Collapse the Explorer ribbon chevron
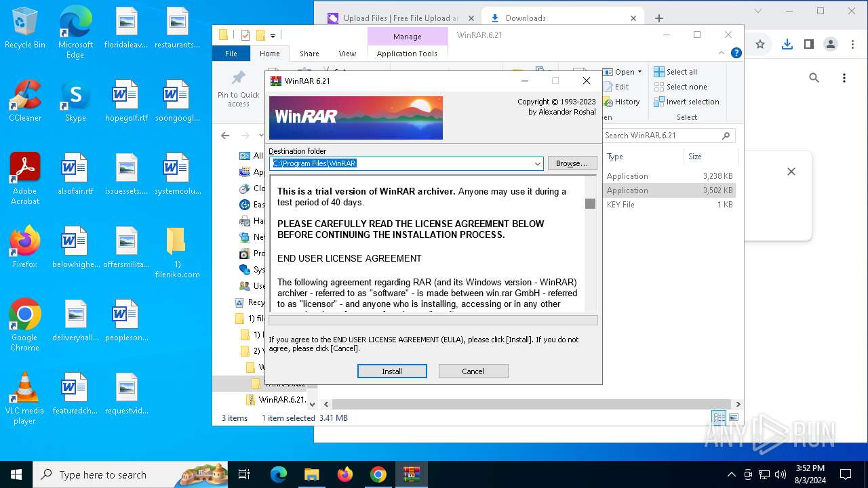868x488 pixels. (x=722, y=53)
